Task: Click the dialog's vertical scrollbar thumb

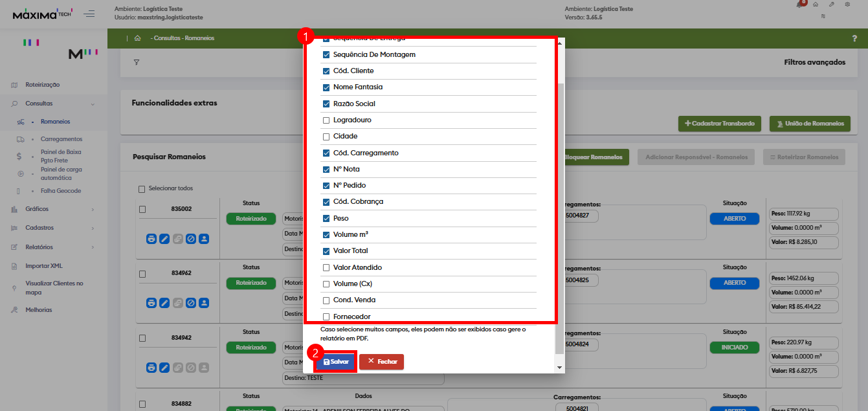Action: tap(560, 219)
